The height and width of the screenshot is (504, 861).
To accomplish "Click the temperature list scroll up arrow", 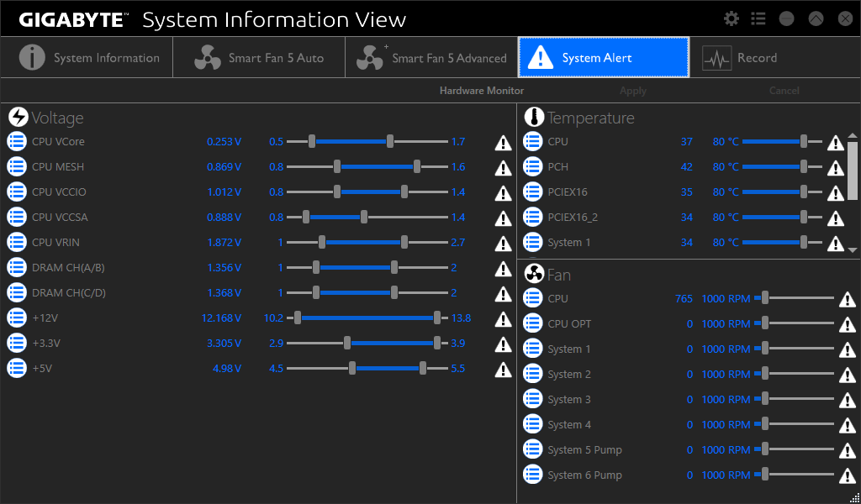I will click(x=853, y=135).
